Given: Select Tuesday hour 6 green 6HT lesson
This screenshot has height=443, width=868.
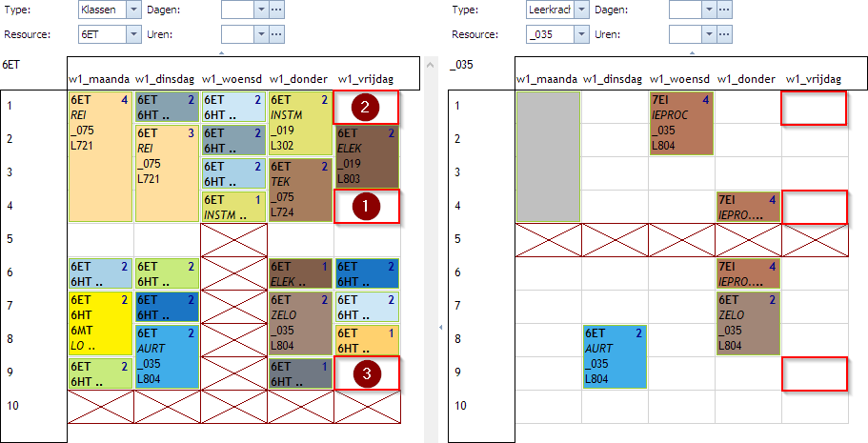Looking at the screenshot, I should (x=167, y=273).
